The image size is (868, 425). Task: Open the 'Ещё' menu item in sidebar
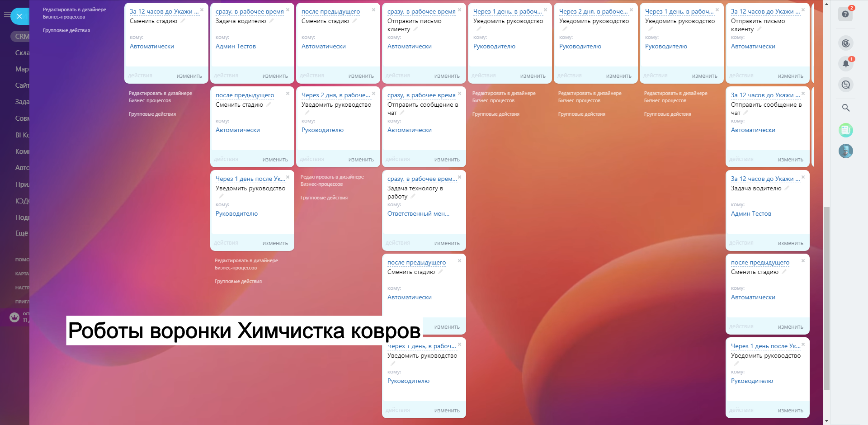coord(22,233)
